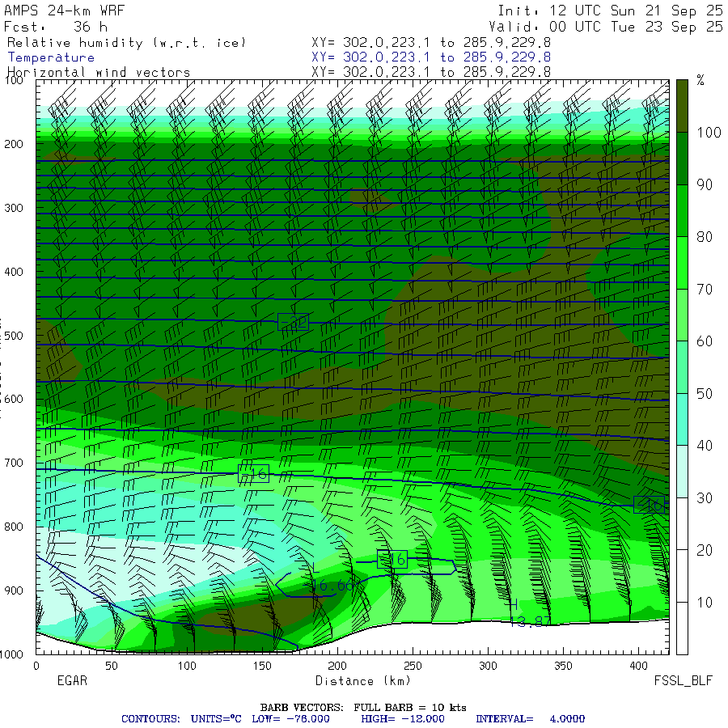Click the -16 label on the closed contour

click(x=392, y=559)
